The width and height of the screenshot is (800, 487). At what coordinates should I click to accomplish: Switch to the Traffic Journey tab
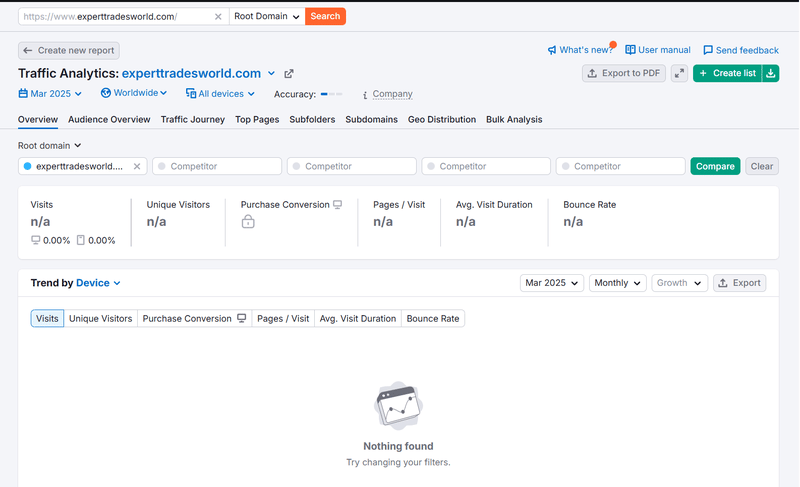tap(193, 119)
